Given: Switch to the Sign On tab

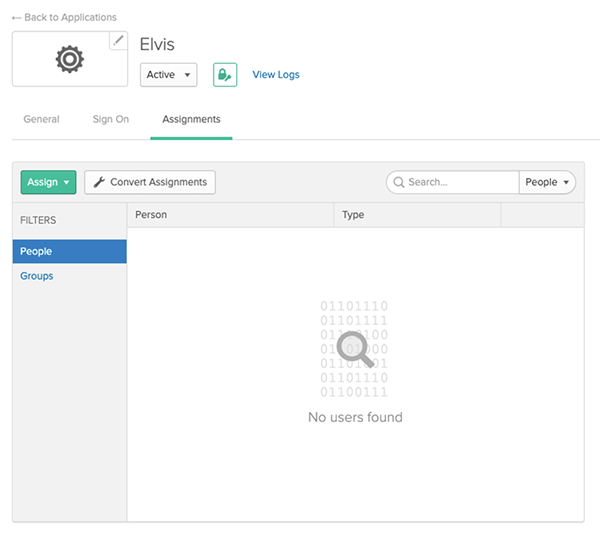Looking at the screenshot, I should 111,119.
